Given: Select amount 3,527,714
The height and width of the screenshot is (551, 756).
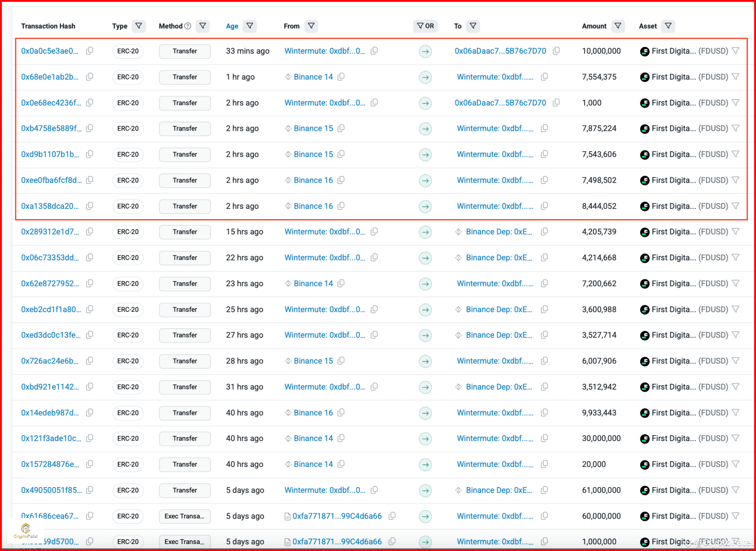Looking at the screenshot, I should coord(599,335).
